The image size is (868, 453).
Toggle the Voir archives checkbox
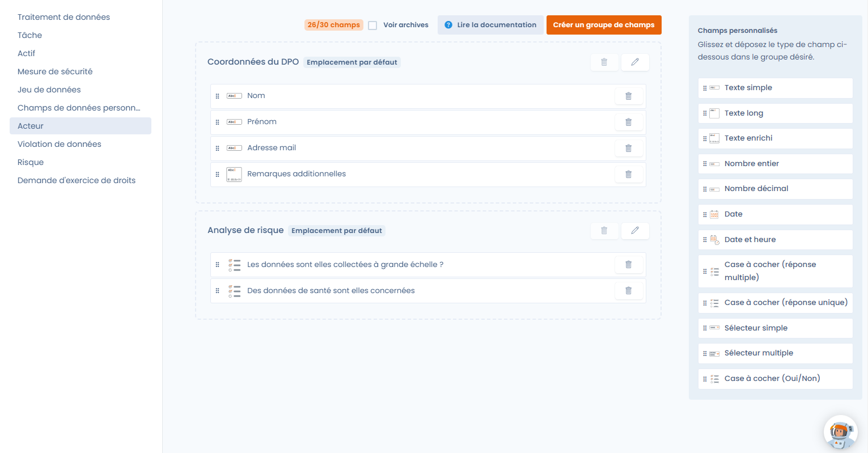pyautogui.click(x=372, y=26)
